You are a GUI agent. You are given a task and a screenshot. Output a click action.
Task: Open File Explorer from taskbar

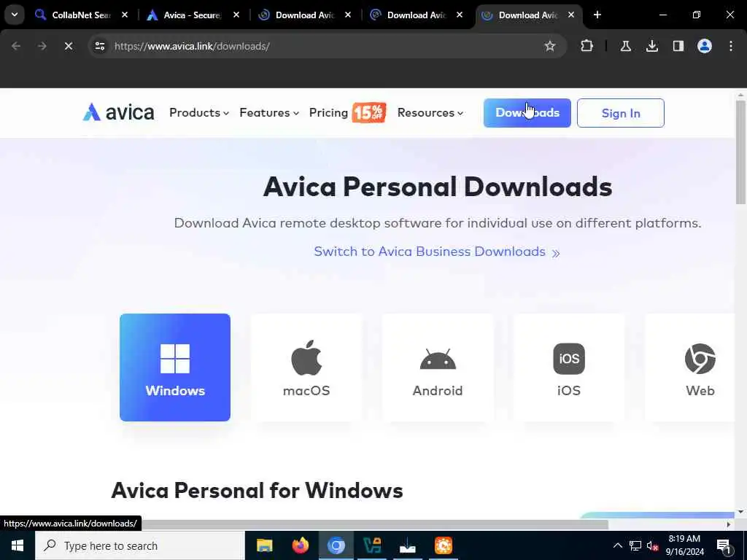click(x=264, y=545)
